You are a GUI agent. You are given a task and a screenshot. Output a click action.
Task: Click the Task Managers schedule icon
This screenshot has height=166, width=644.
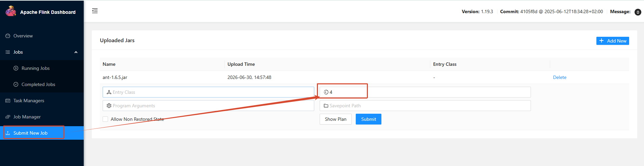click(x=8, y=101)
